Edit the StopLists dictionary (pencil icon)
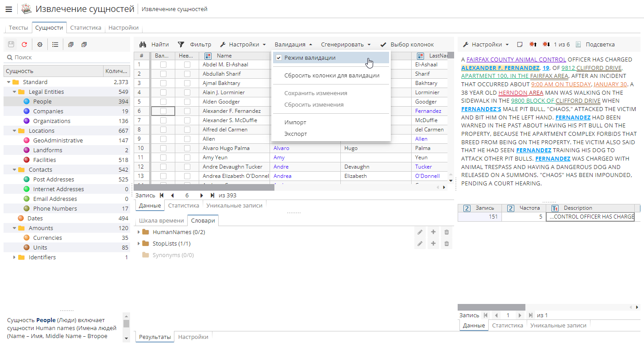644x346 pixels. coord(420,244)
